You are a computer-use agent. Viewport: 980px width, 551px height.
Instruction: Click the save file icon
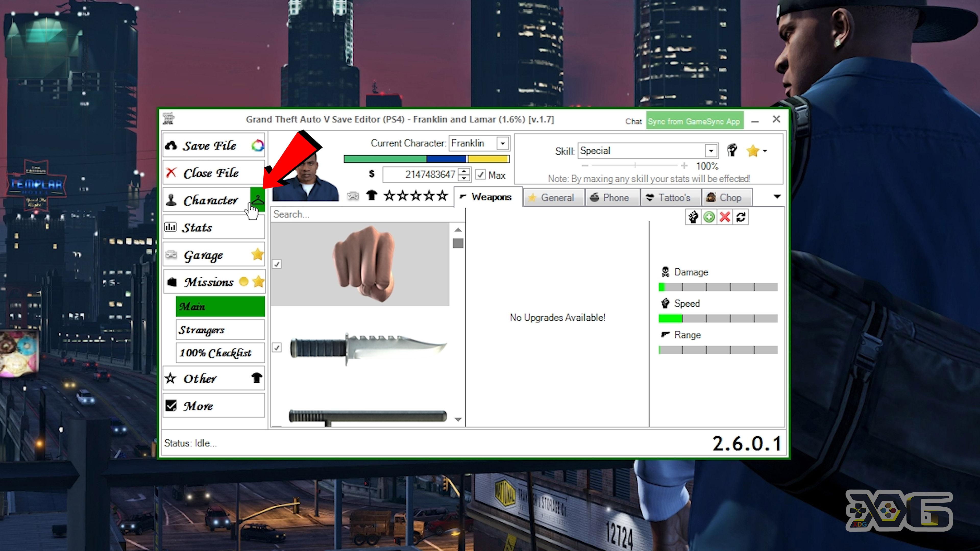tap(172, 145)
